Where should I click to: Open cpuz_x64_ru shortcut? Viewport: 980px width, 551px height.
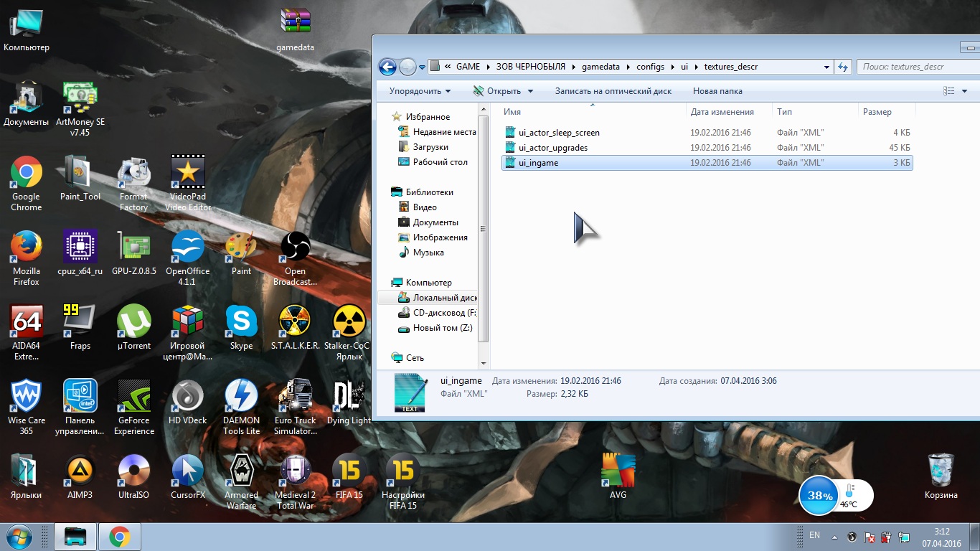coord(80,253)
